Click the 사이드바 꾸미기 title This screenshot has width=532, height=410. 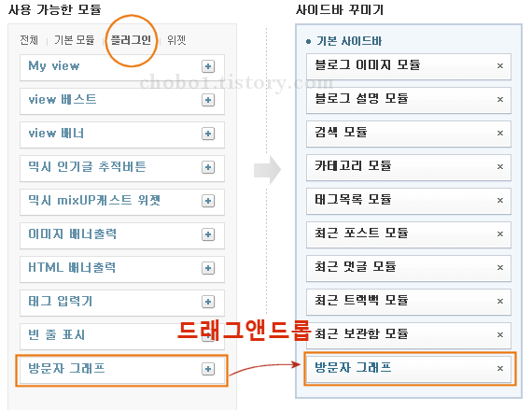pos(340,9)
